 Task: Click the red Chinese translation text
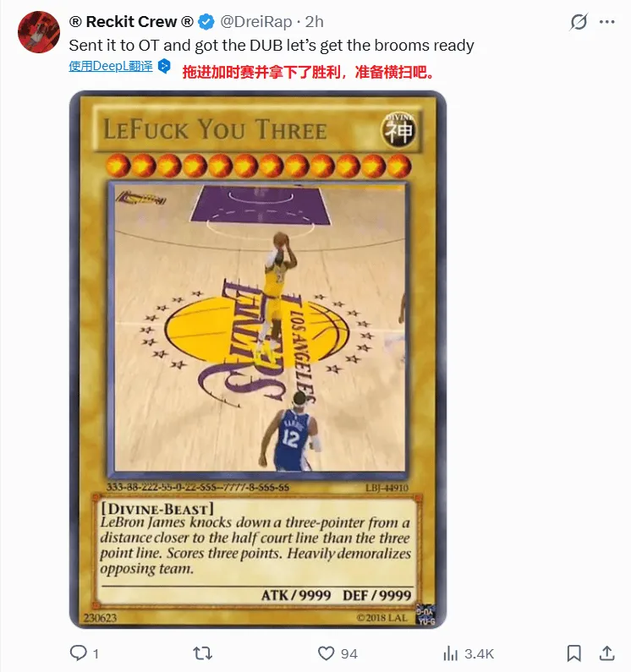308,72
